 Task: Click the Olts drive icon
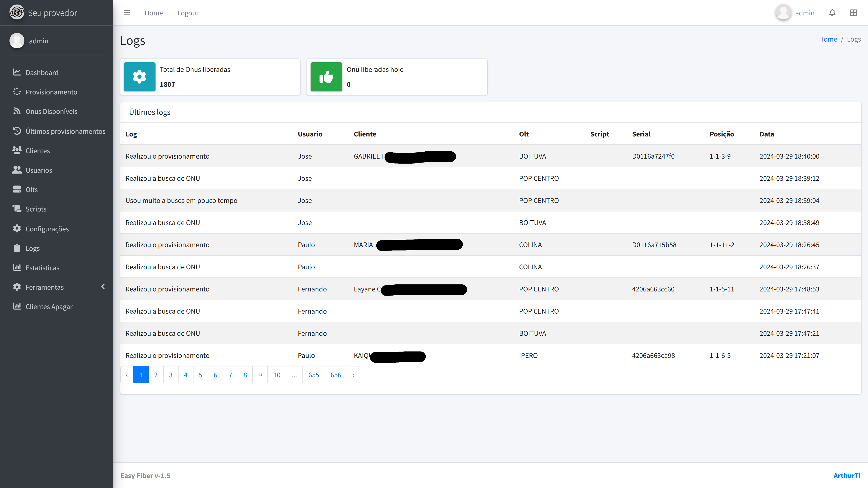pyautogui.click(x=17, y=189)
